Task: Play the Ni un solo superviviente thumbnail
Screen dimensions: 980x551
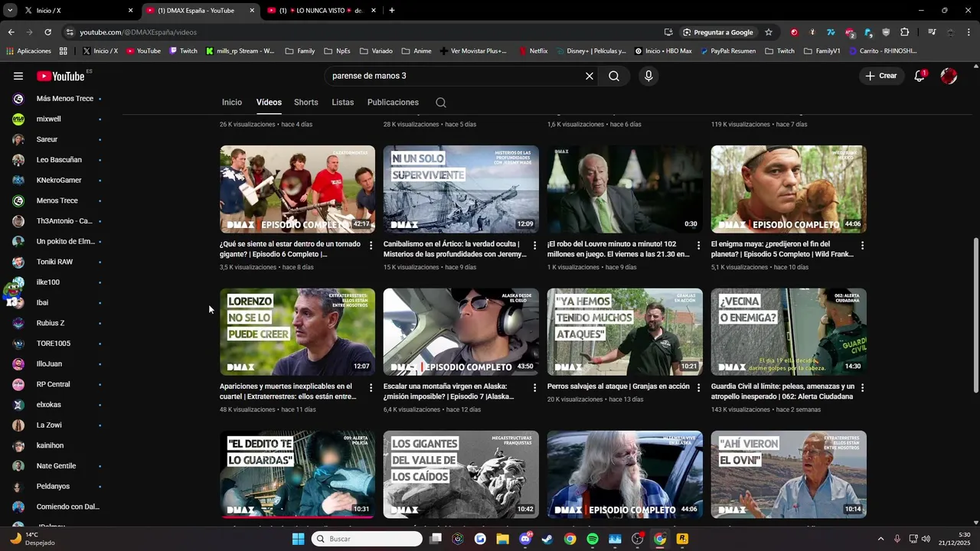Action: coord(461,189)
